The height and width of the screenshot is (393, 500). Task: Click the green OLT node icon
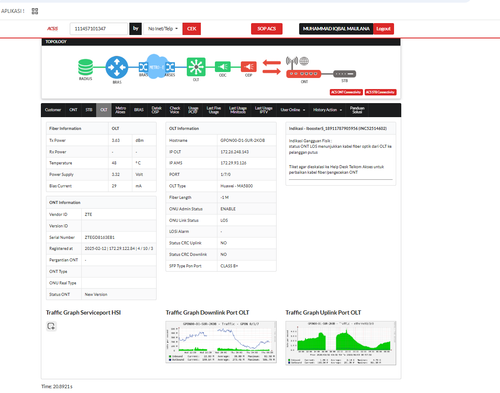tap(196, 67)
